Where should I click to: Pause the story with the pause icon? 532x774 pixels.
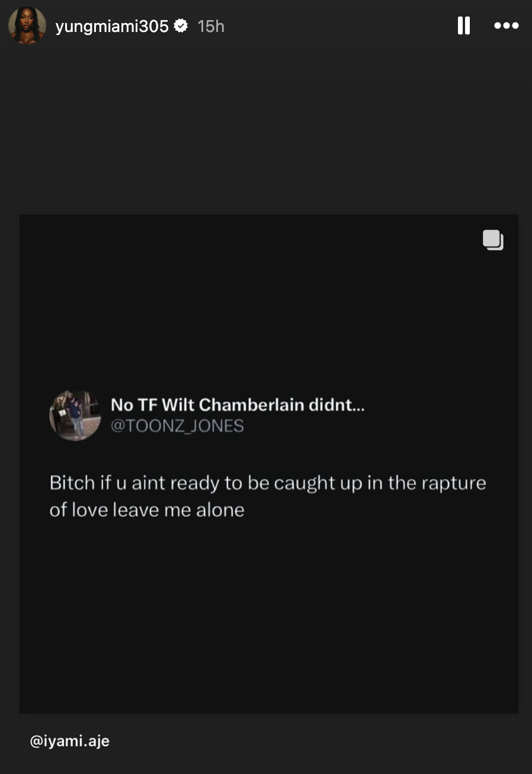point(464,25)
